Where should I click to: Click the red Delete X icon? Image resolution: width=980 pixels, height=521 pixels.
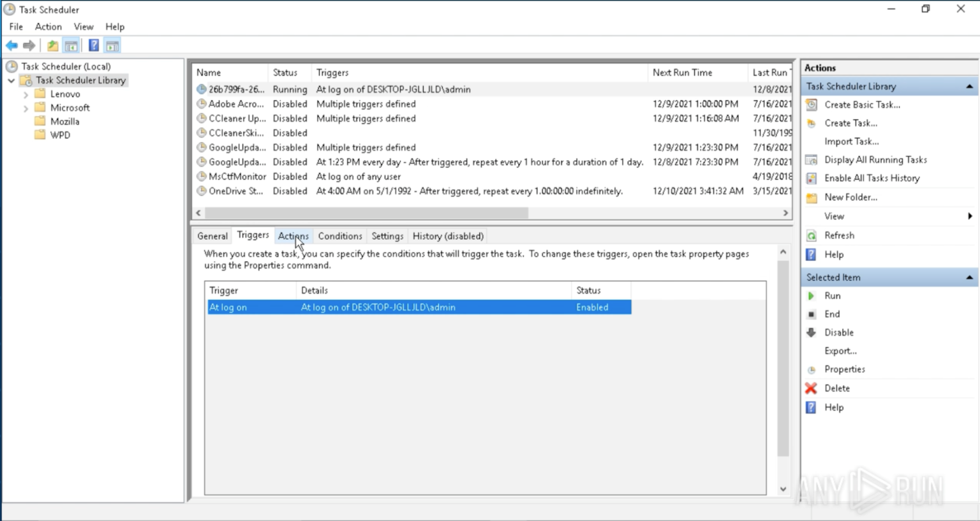point(811,388)
